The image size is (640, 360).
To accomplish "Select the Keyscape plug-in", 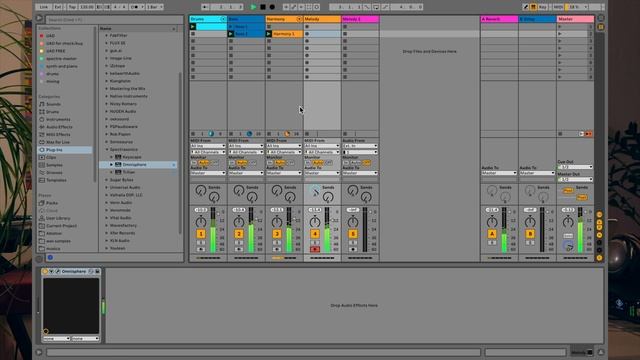I will [132, 157].
